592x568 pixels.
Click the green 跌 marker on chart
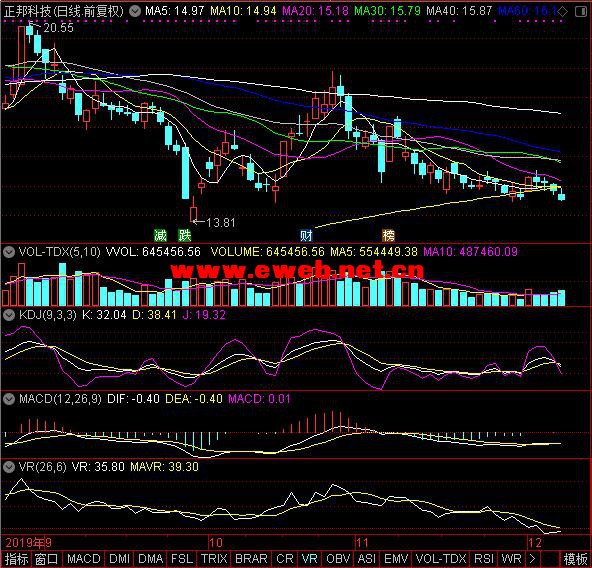185,236
